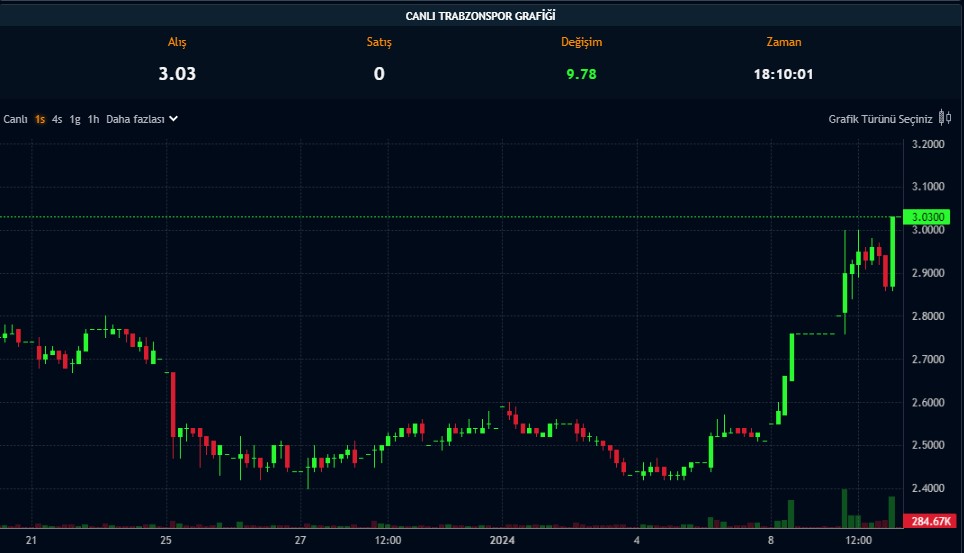The width and height of the screenshot is (964, 553).
Task: Click the 25 date marker on axis
Action: tap(166, 540)
